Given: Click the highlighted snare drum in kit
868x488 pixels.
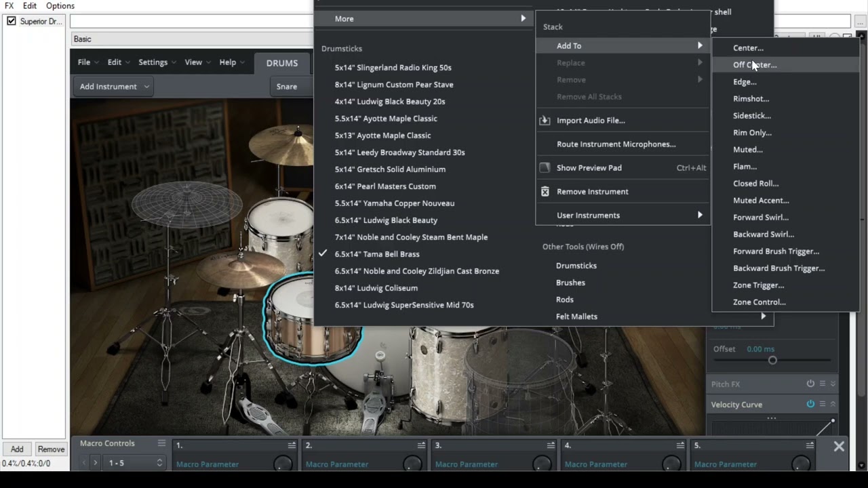Looking at the screenshot, I should [x=312, y=319].
